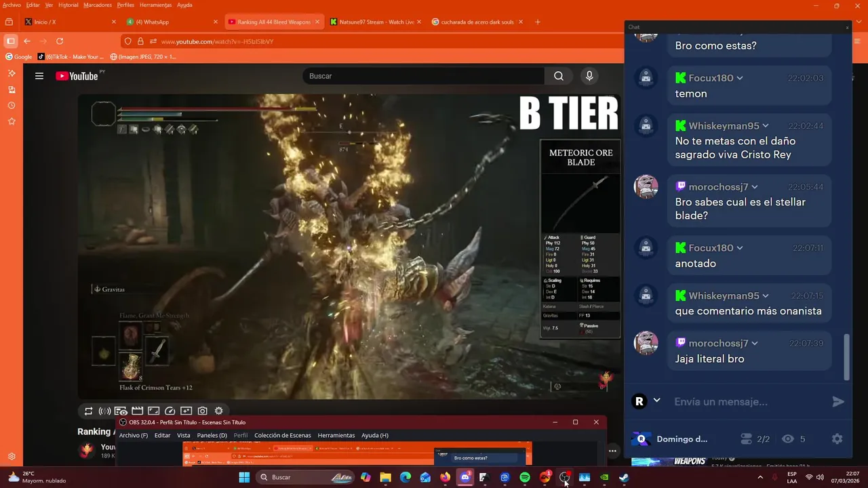Toggle the Firefox sidebar button
This screenshot has height=488, width=868.
[x=10, y=41]
